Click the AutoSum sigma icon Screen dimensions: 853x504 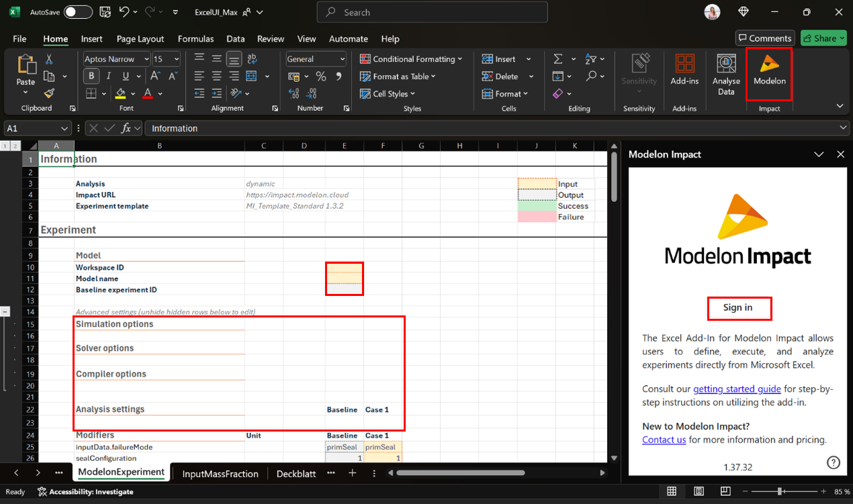click(x=557, y=59)
